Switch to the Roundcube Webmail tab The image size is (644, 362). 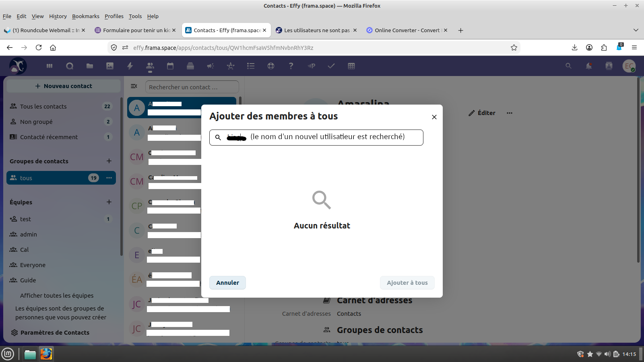tap(44, 30)
